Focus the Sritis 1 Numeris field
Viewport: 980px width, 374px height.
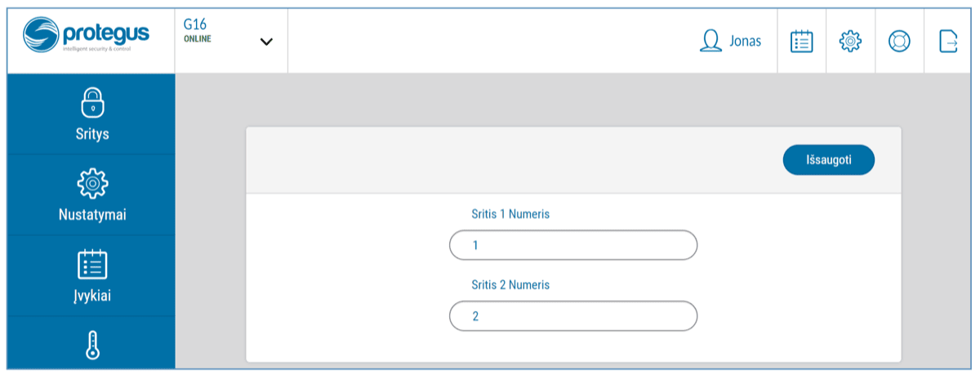pos(573,245)
